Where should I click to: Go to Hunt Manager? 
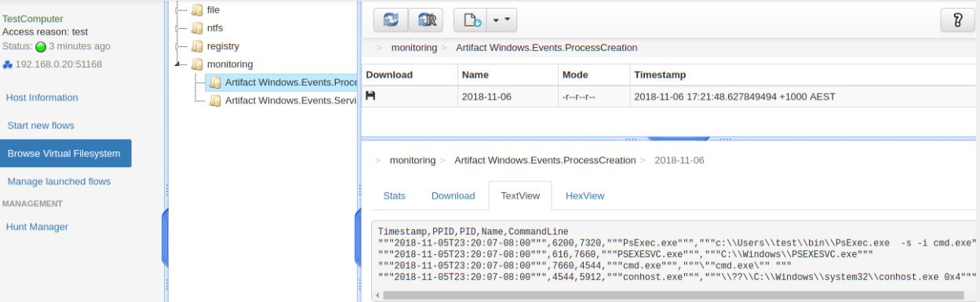tap(37, 227)
